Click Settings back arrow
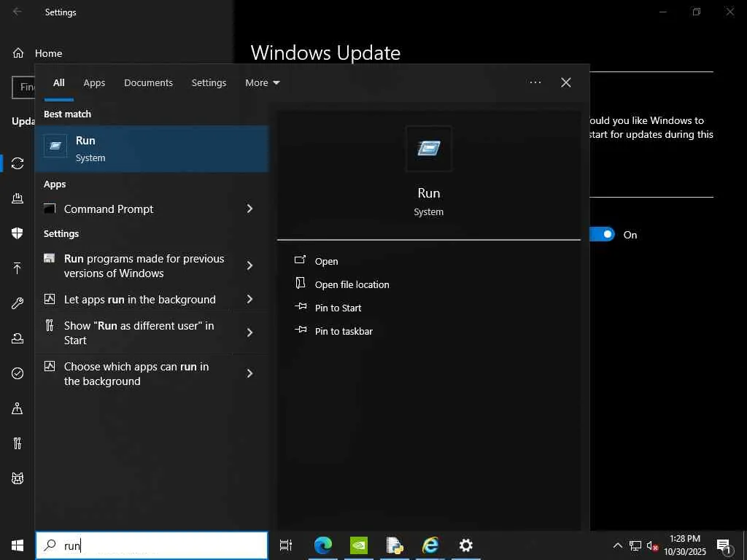 (18, 12)
